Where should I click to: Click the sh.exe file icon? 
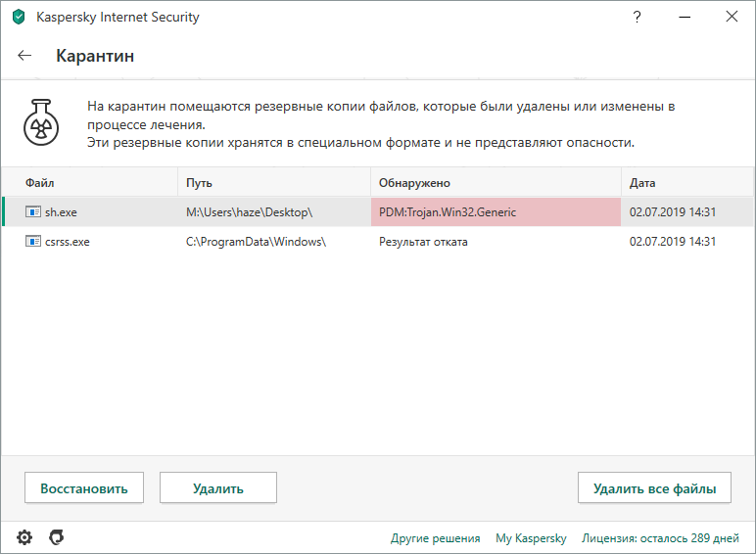33,212
